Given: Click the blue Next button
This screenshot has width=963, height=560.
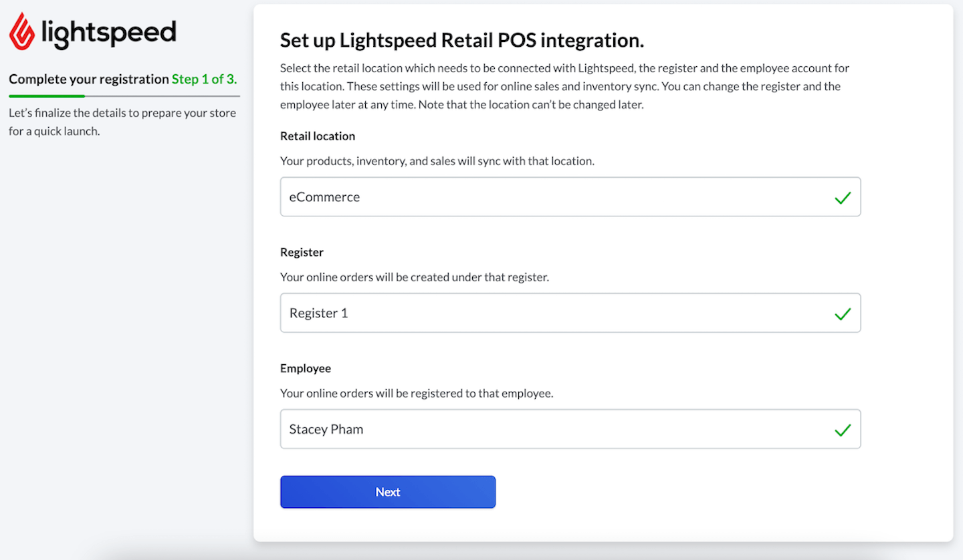Looking at the screenshot, I should click(388, 492).
